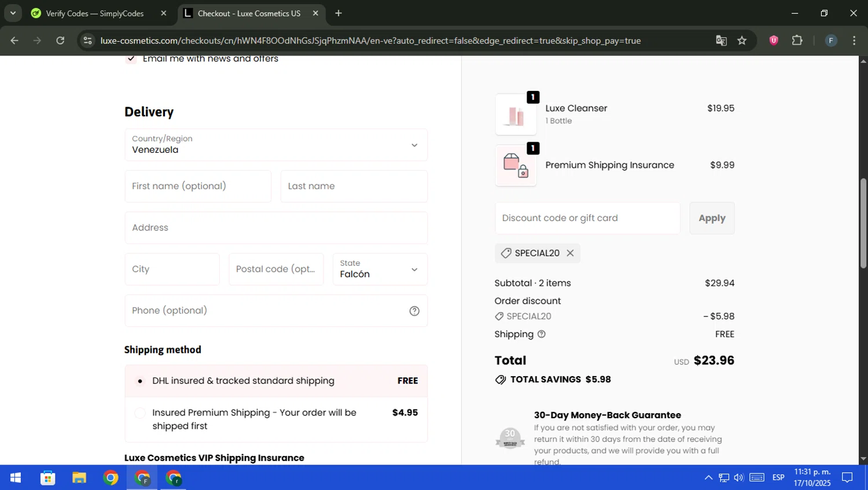Click the Premium Shipping Insurance thumbnail

point(516,165)
